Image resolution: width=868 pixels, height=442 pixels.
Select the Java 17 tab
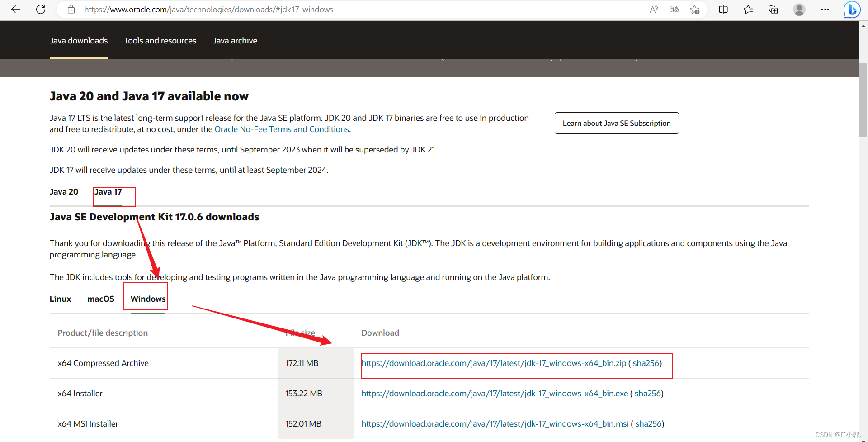click(x=108, y=192)
